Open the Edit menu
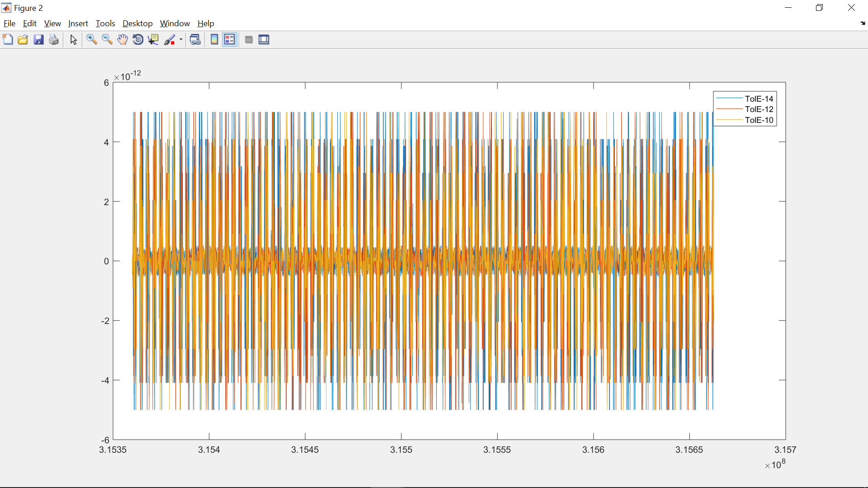 point(30,23)
